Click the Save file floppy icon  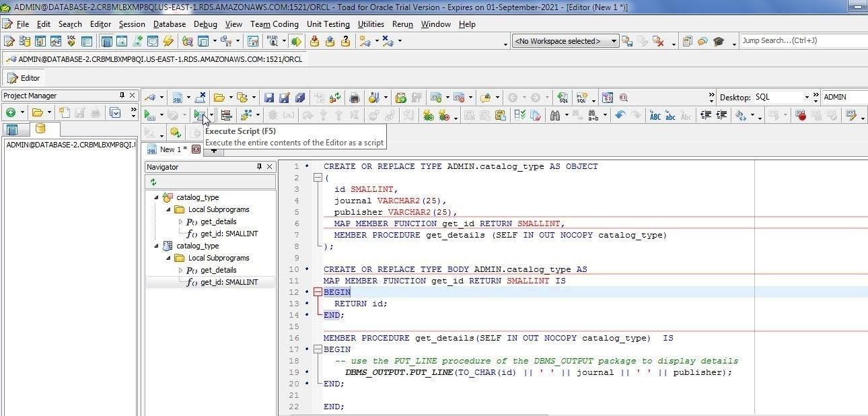click(x=269, y=98)
